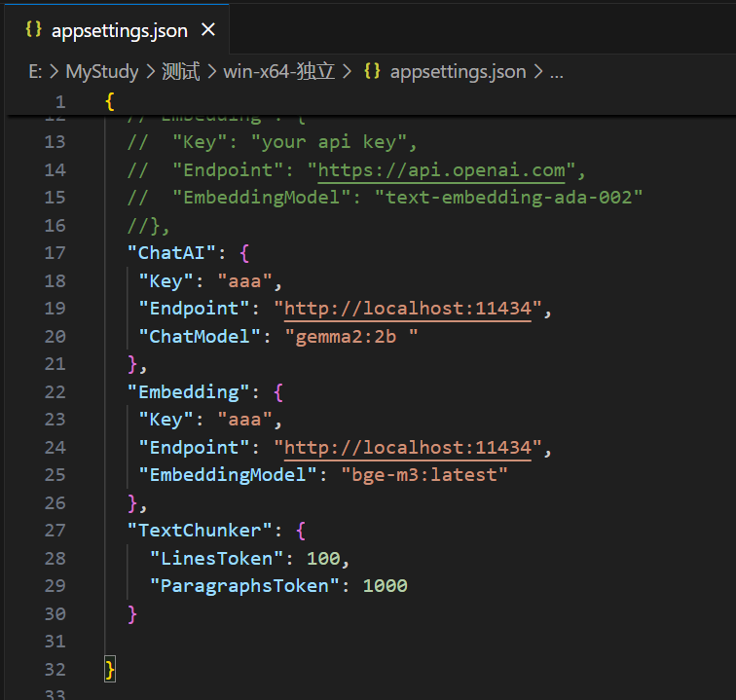
Task: Click the sticky scroll opening brace line
Action: coord(110,101)
